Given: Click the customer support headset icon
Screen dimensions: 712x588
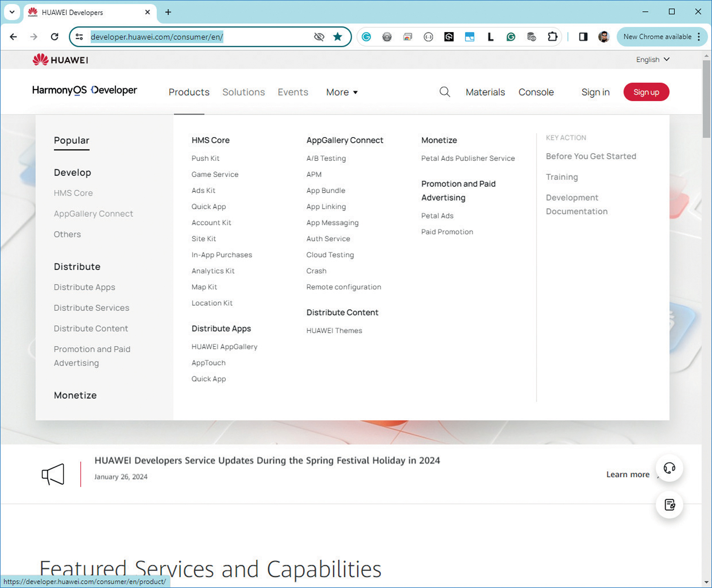Looking at the screenshot, I should (669, 468).
